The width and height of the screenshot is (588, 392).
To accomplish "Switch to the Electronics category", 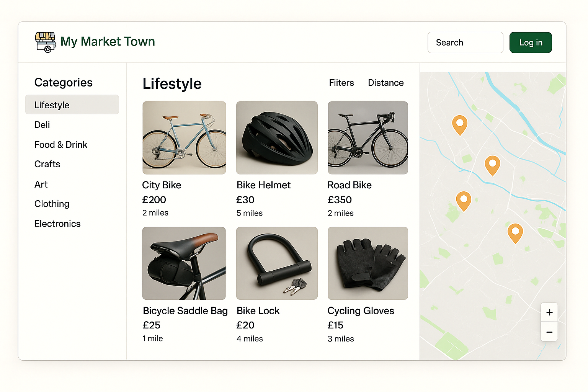I will click(57, 224).
